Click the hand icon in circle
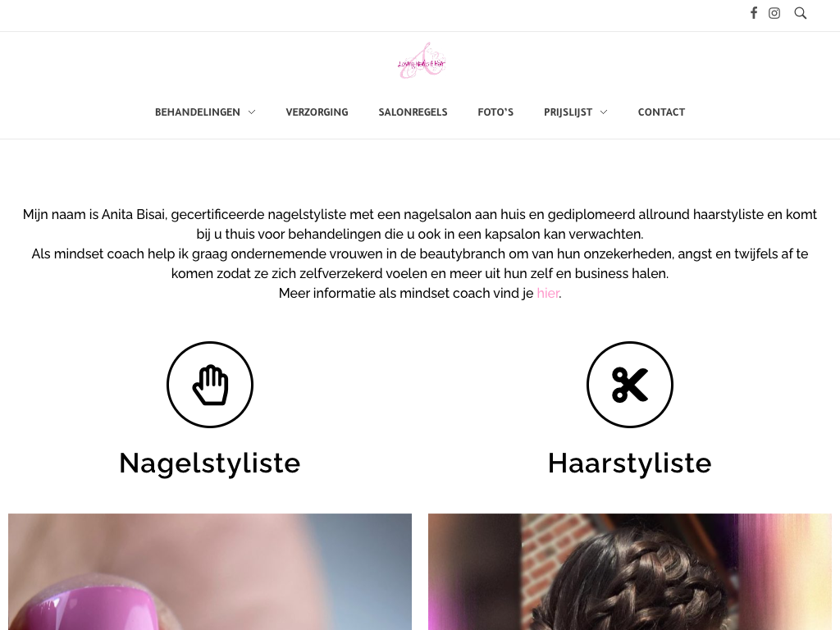840x630 pixels. (x=210, y=385)
